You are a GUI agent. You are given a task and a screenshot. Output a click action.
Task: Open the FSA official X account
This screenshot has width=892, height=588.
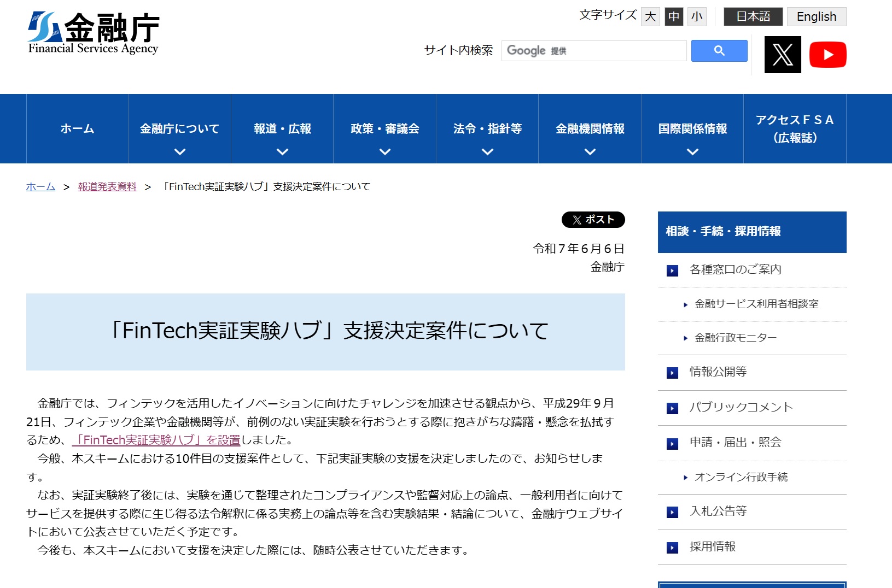click(782, 54)
